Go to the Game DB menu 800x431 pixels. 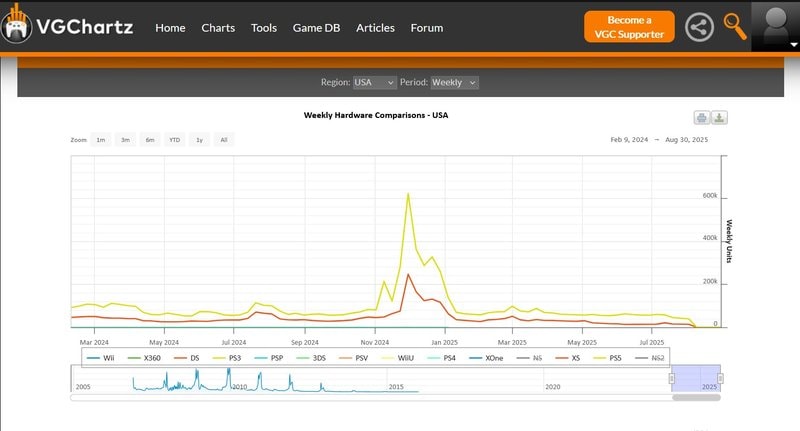click(316, 28)
